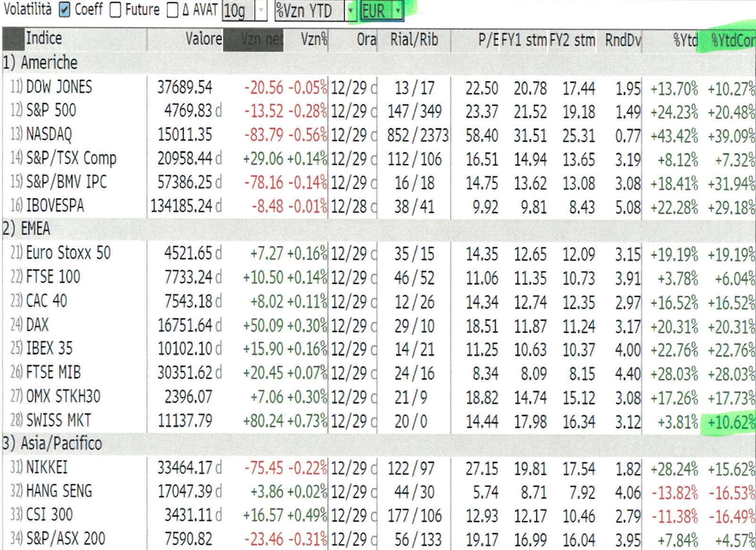The image size is (756, 550).
Task: Click the FY2 stm column header
Action: coord(572,40)
